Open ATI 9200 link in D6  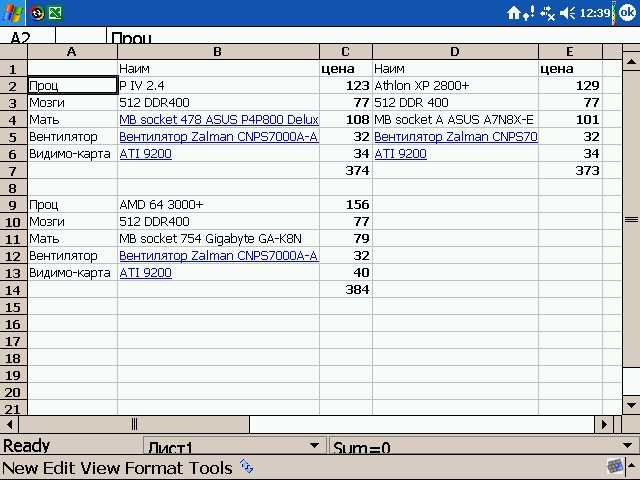pyautogui.click(x=400, y=154)
